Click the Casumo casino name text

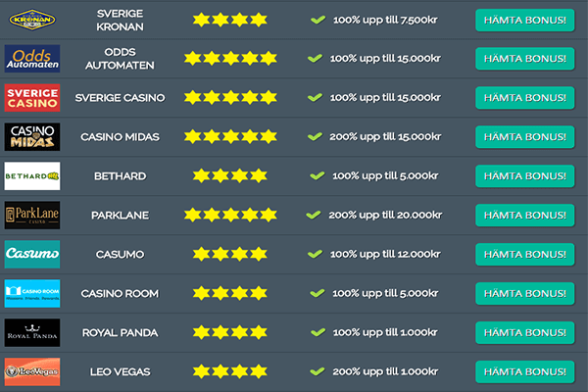[x=122, y=255]
